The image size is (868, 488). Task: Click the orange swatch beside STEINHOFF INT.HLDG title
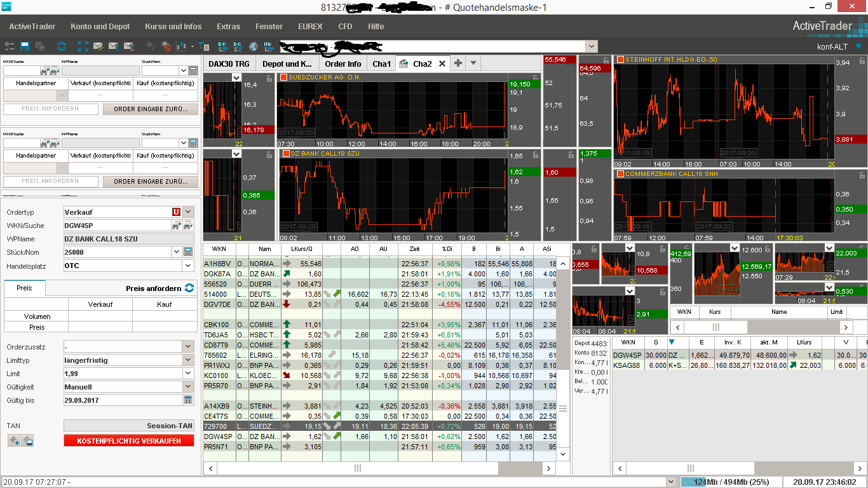coord(620,60)
